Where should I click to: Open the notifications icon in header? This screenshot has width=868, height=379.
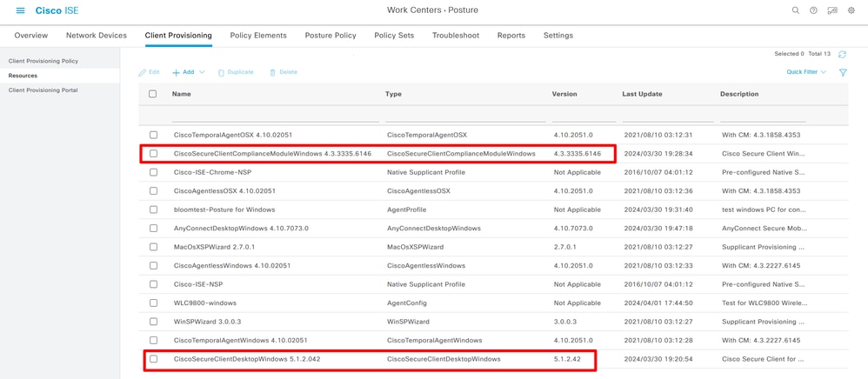832,10
